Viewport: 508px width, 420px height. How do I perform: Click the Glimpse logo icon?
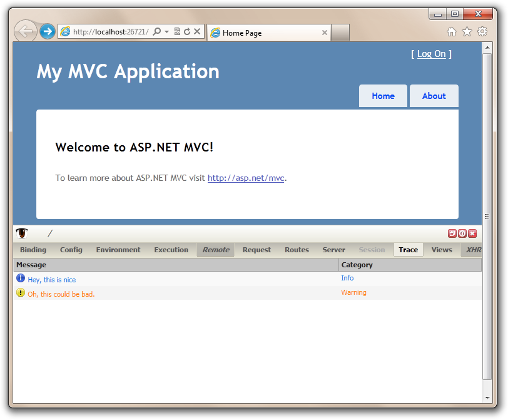(x=21, y=233)
